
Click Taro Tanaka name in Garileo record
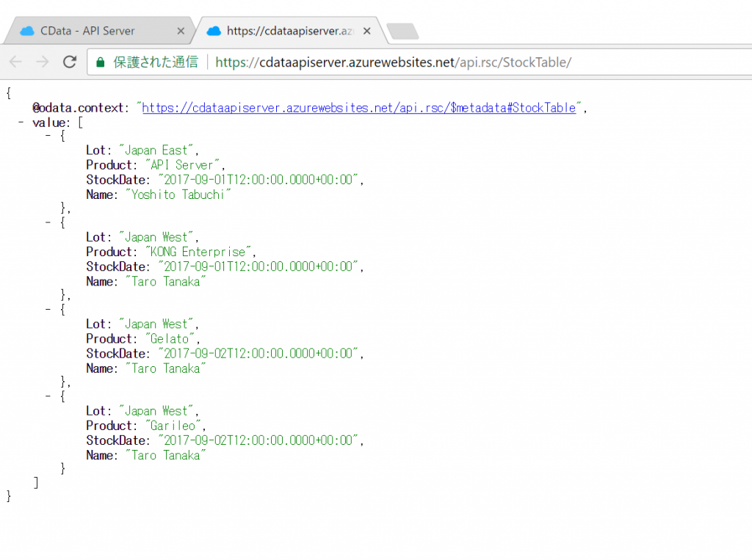165,456
